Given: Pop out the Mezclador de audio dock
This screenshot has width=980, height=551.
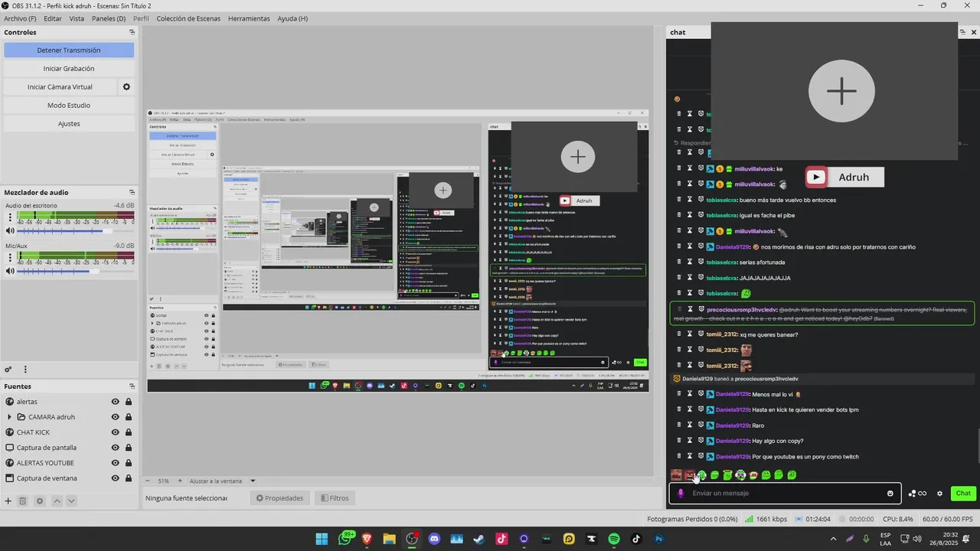Looking at the screenshot, I should point(132,192).
